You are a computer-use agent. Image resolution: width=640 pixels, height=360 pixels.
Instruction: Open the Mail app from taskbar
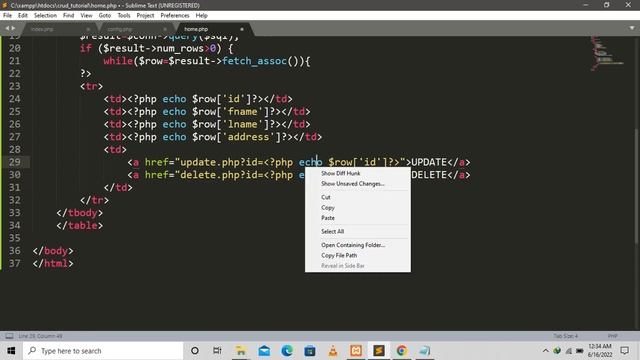tap(264, 351)
